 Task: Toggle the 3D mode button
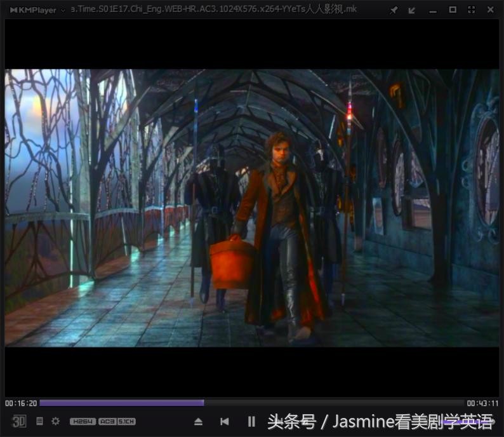(19, 421)
